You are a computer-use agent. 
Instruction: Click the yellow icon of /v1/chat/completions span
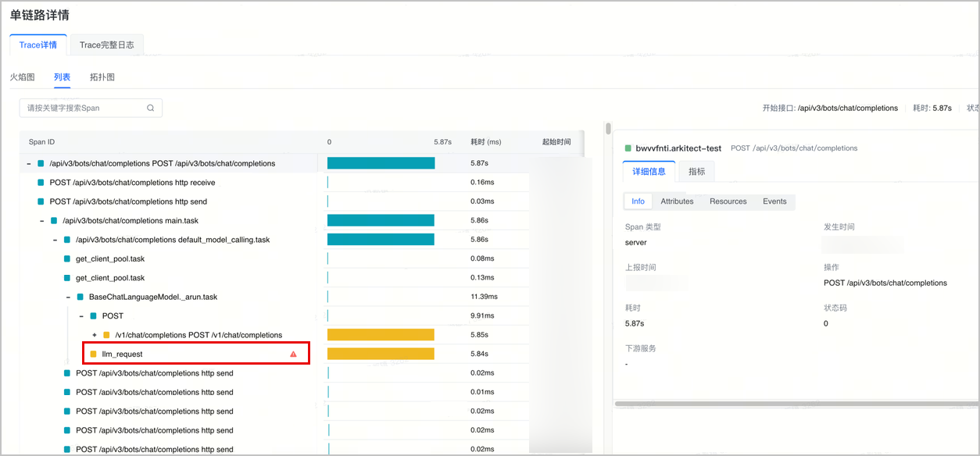[106, 335]
